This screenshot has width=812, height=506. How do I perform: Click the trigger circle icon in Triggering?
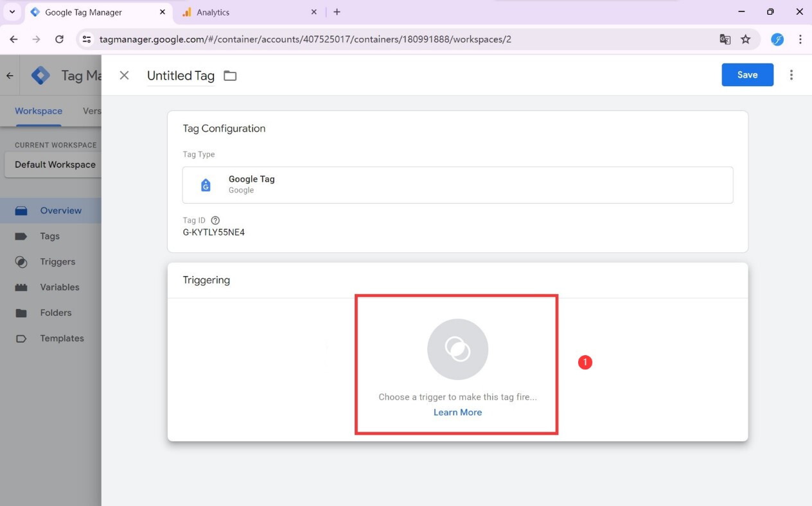coord(458,349)
